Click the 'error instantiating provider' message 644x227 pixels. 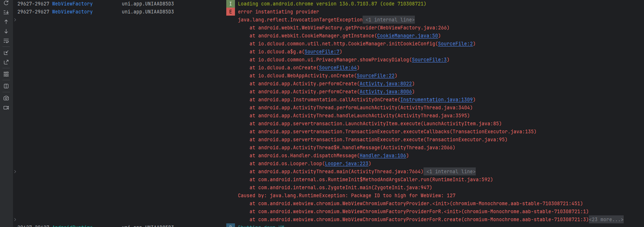(278, 12)
